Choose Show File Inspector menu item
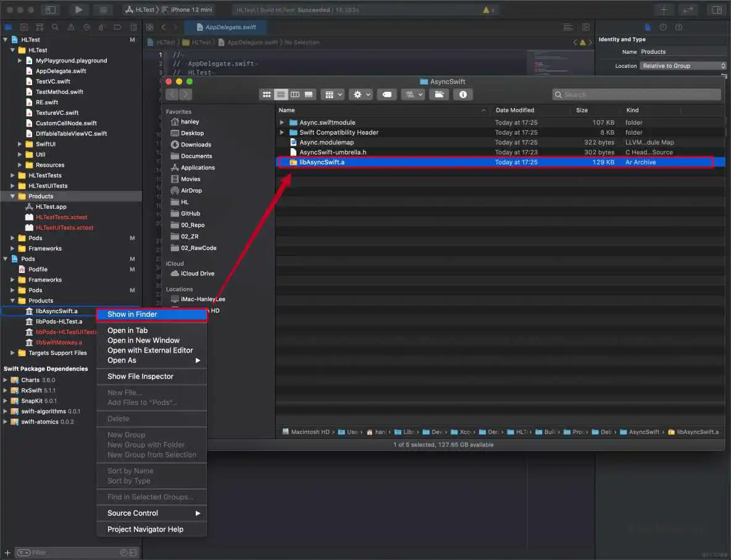Screen dimensions: 731x560 pos(151,376)
